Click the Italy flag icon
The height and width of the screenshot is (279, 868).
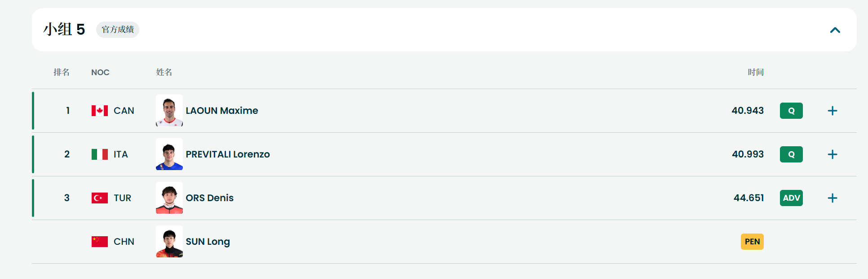99,154
